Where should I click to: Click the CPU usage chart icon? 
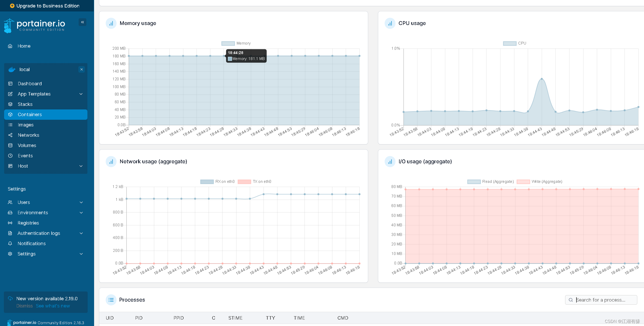pos(390,23)
